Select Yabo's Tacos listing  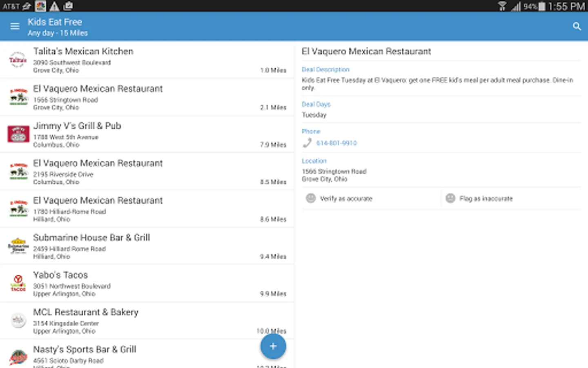coord(147,283)
